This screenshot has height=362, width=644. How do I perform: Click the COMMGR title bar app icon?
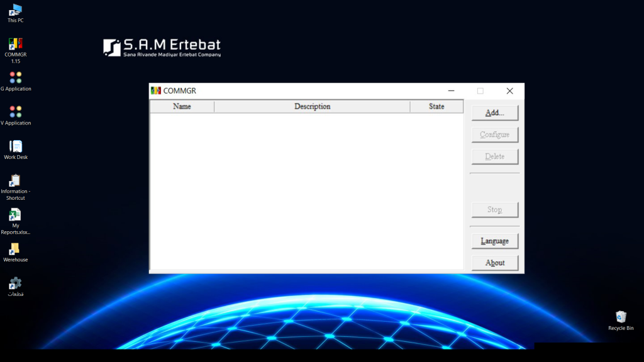pos(156,90)
